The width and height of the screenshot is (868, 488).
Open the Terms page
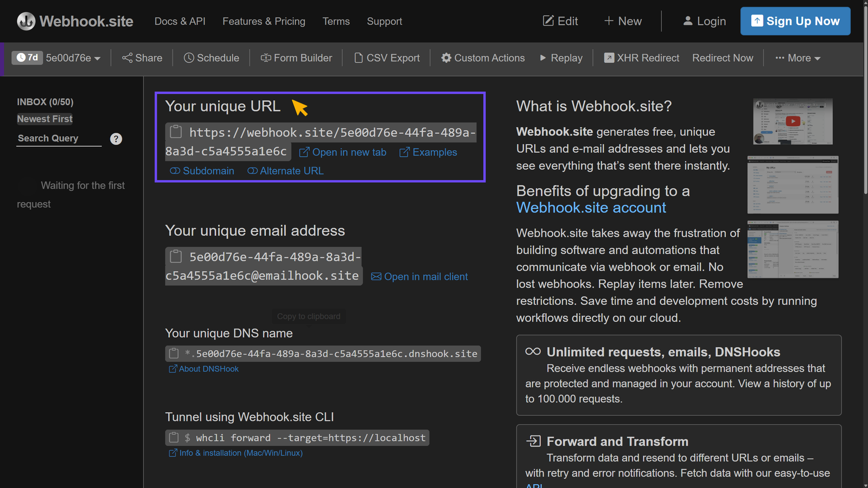336,21
